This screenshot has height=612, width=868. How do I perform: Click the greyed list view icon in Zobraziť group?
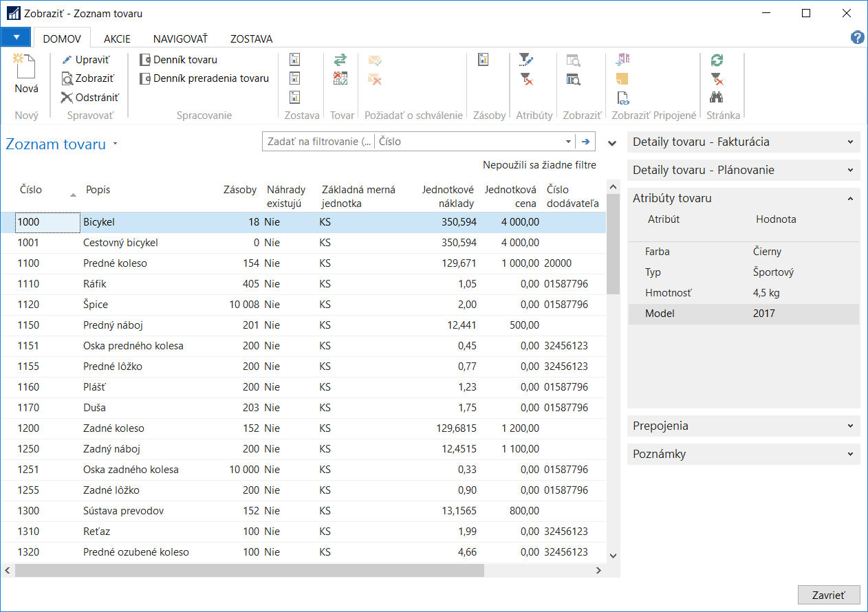[573, 60]
